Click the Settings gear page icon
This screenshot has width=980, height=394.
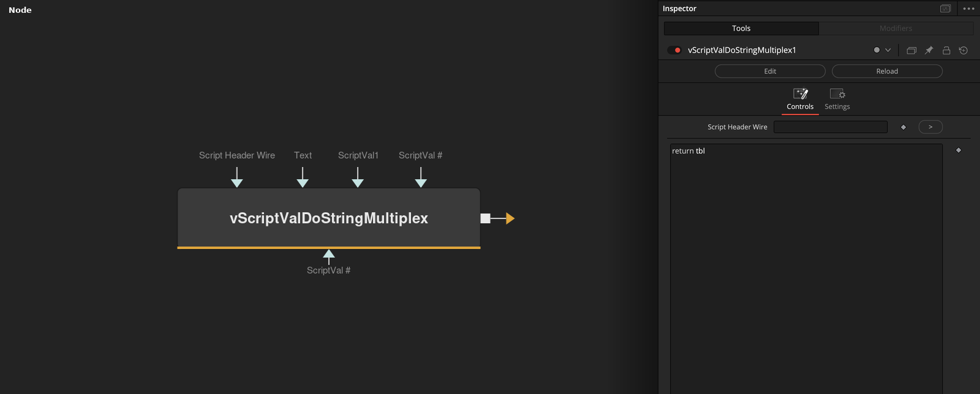tap(837, 94)
